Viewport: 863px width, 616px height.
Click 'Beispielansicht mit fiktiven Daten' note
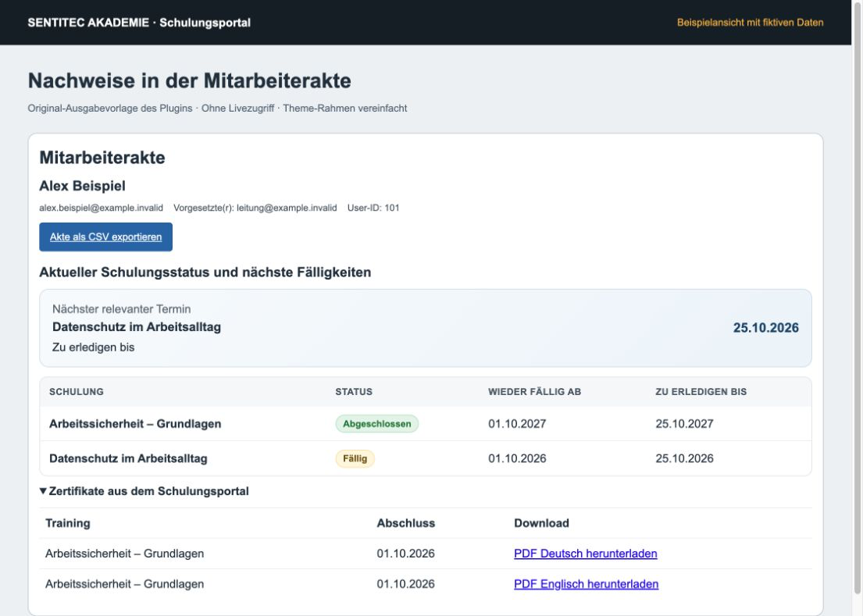pyautogui.click(x=751, y=23)
